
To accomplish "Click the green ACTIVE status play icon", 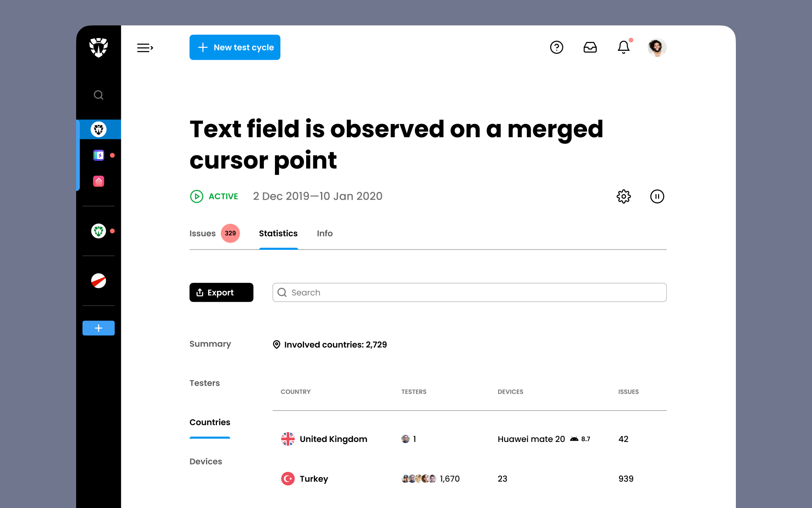I will click(x=197, y=196).
